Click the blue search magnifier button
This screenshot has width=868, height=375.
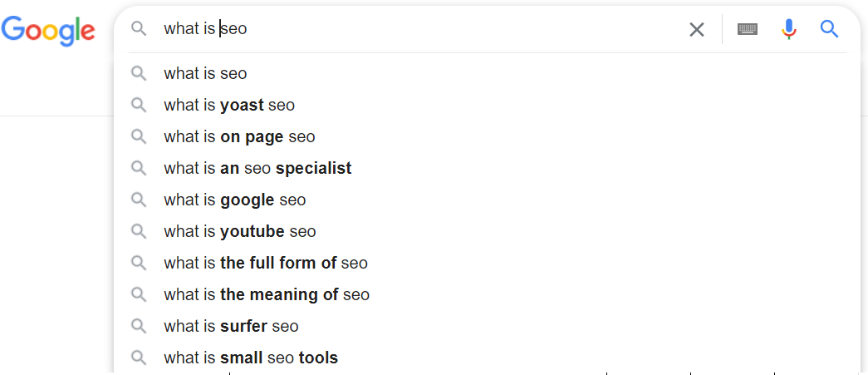pos(829,29)
